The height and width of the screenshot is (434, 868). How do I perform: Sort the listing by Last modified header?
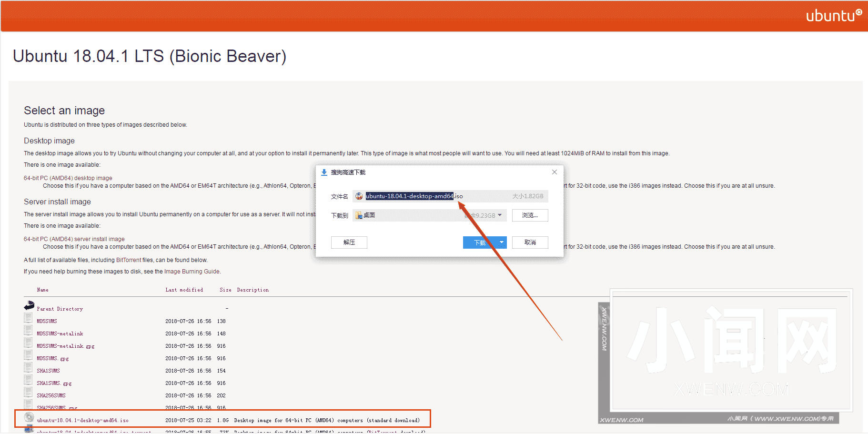184,290
